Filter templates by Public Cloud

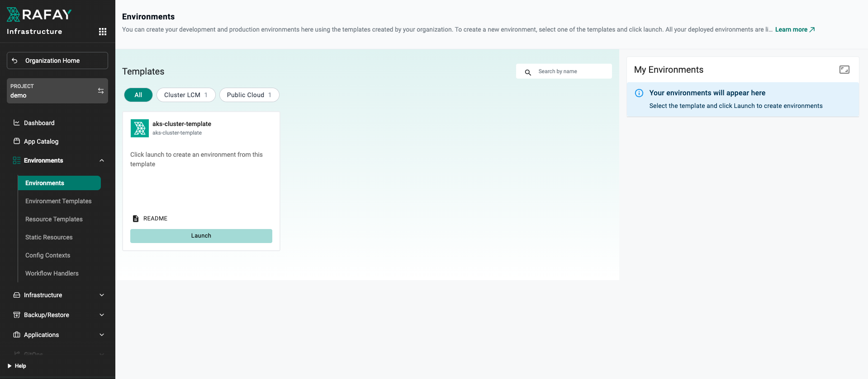(249, 95)
